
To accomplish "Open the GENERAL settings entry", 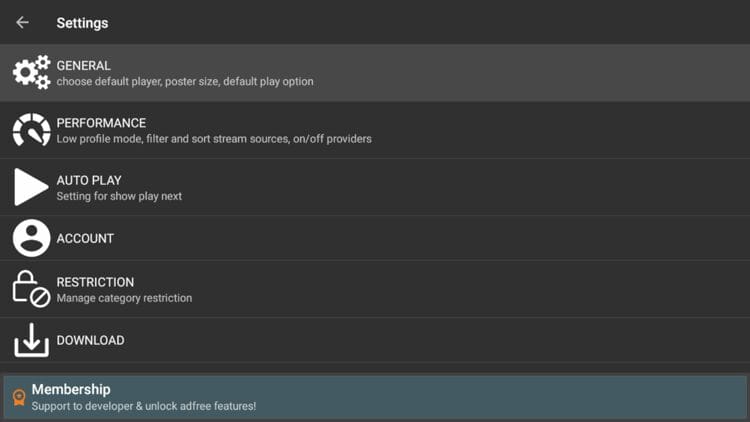I will click(84, 66).
